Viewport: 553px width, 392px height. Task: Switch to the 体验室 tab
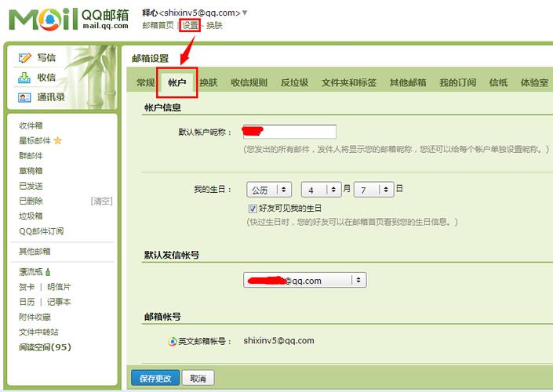[534, 83]
